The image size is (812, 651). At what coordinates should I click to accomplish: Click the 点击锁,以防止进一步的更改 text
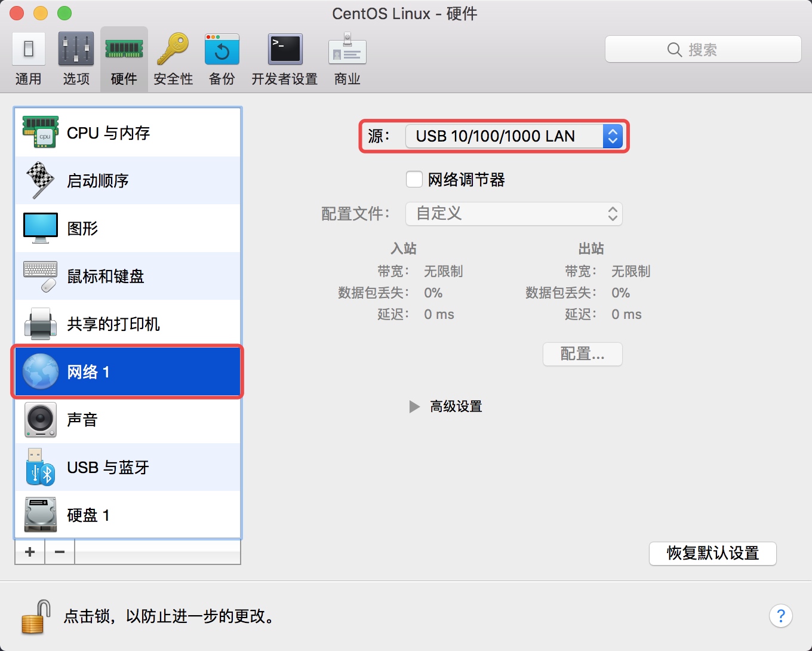pyautogui.click(x=171, y=616)
